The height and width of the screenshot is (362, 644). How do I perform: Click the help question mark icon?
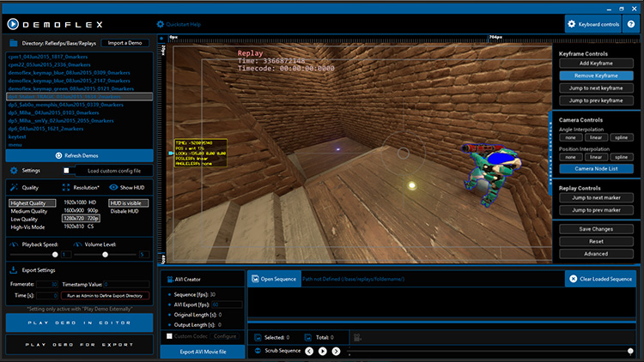pos(631,24)
